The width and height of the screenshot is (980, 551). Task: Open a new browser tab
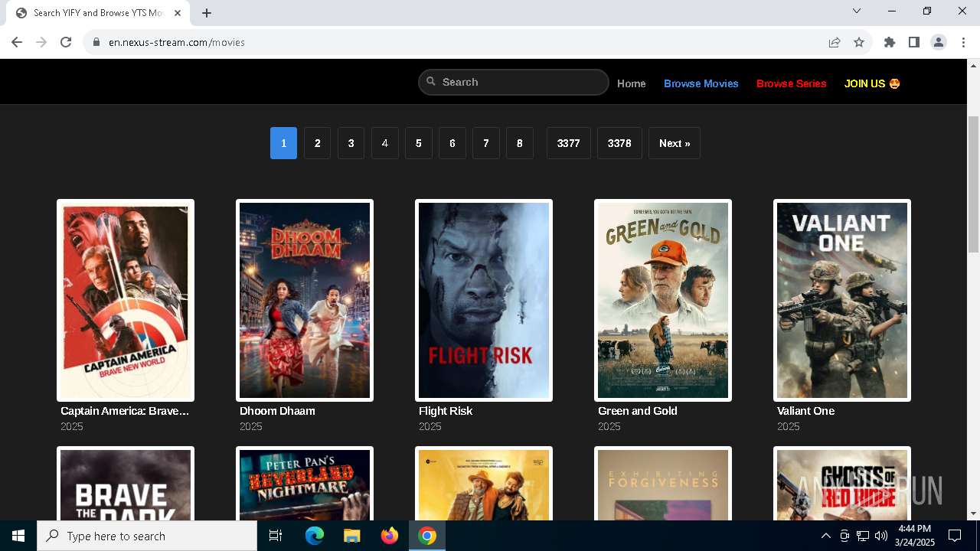click(207, 13)
